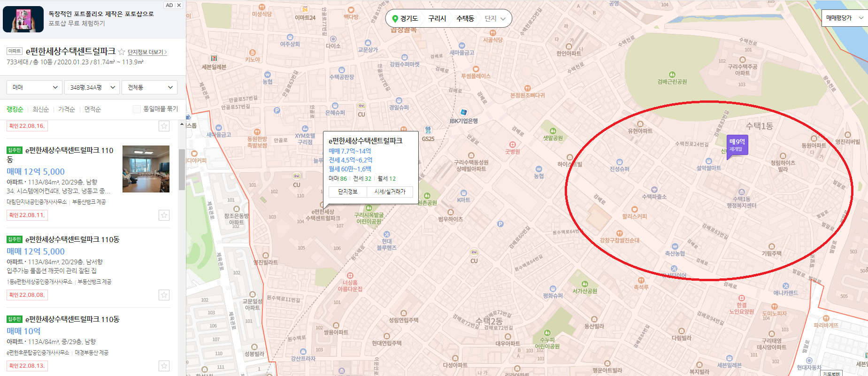Select the 굿병원 hospital marker

click(x=513, y=145)
